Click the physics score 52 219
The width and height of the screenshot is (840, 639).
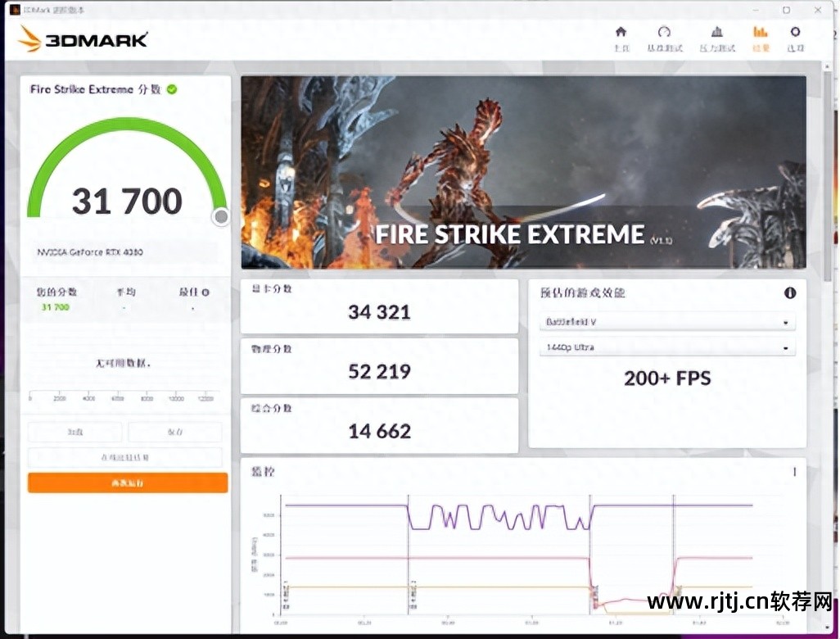pyautogui.click(x=379, y=371)
